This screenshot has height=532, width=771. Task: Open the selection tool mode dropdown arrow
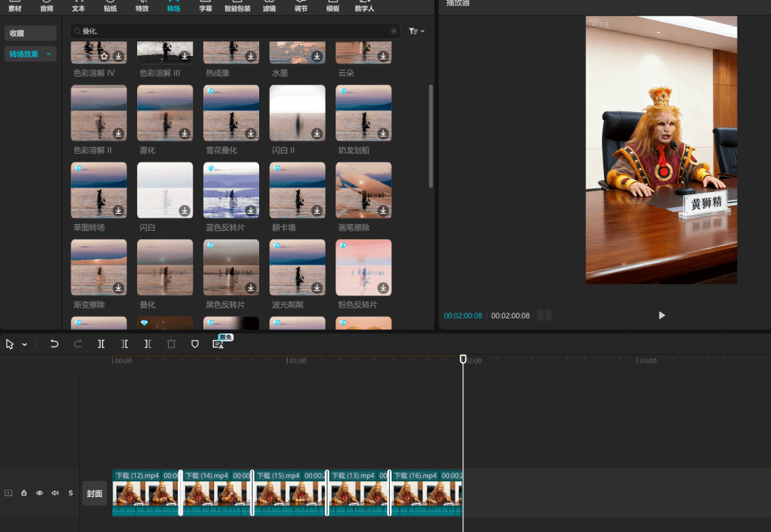click(x=25, y=344)
